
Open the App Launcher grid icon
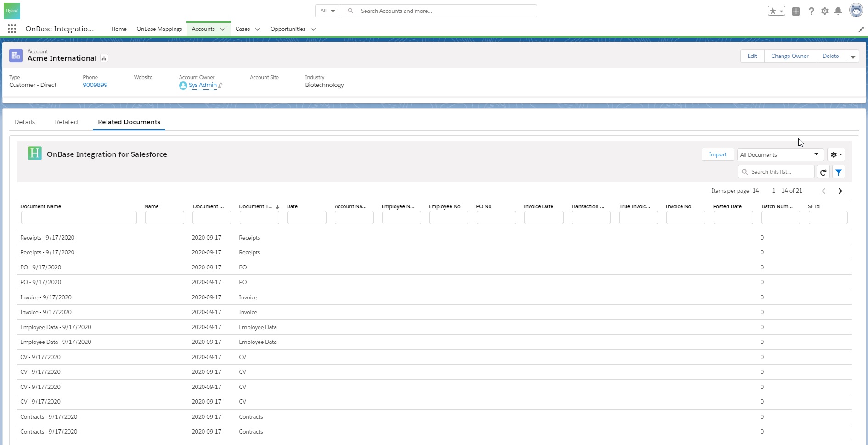point(12,29)
